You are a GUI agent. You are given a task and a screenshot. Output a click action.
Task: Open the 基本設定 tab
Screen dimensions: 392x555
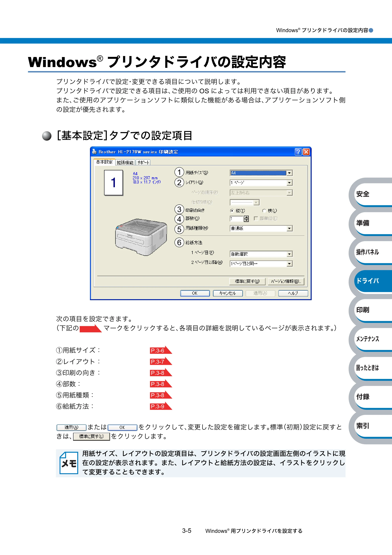pyautogui.click(x=104, y=162)
